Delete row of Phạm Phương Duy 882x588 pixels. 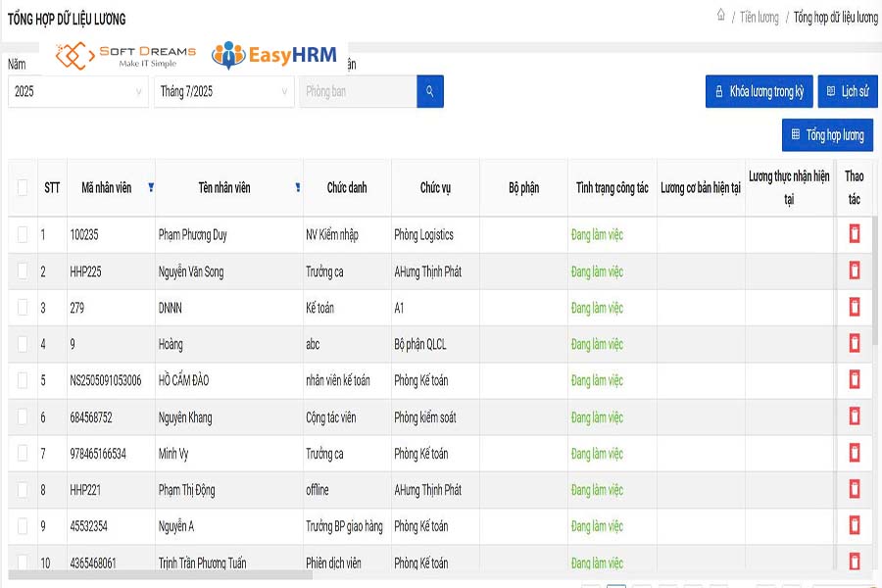[854, 234]
